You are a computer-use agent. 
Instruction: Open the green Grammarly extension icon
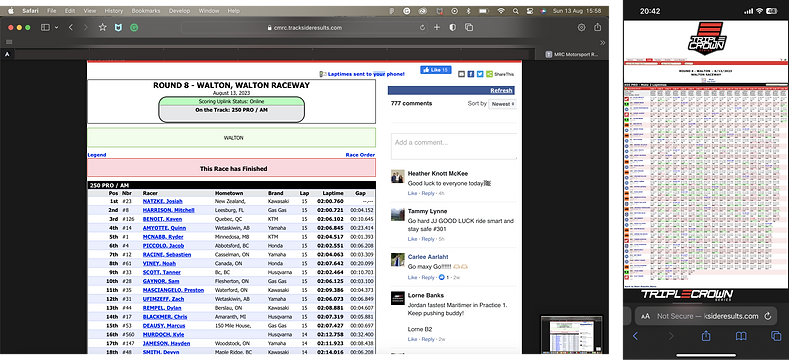point(134,28)
